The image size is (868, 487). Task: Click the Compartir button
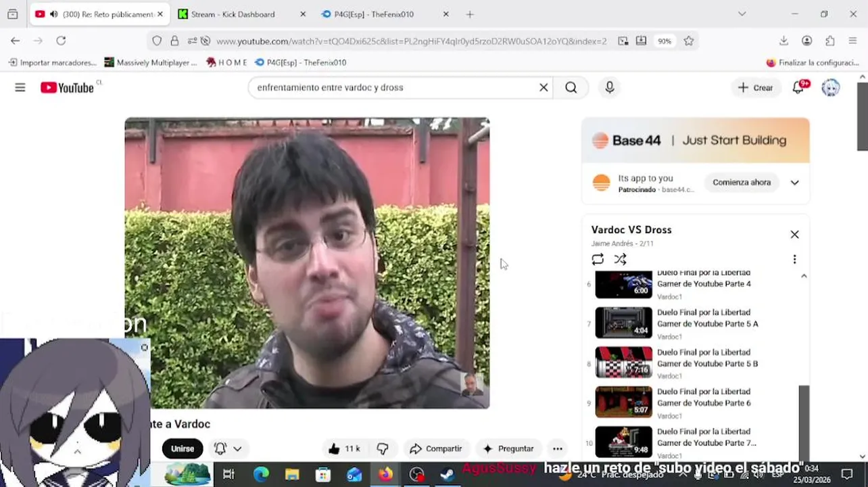pyautogui.click(x=436, y=448)
